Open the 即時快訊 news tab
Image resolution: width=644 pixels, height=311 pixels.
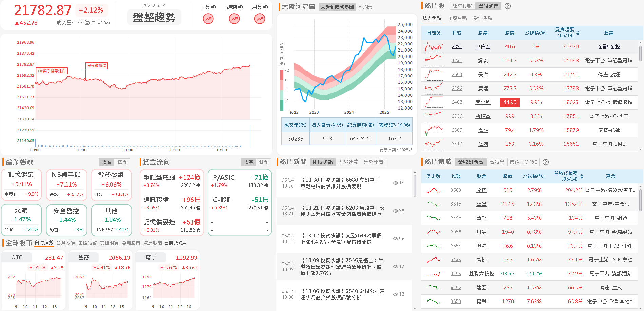tap(323, 162)
